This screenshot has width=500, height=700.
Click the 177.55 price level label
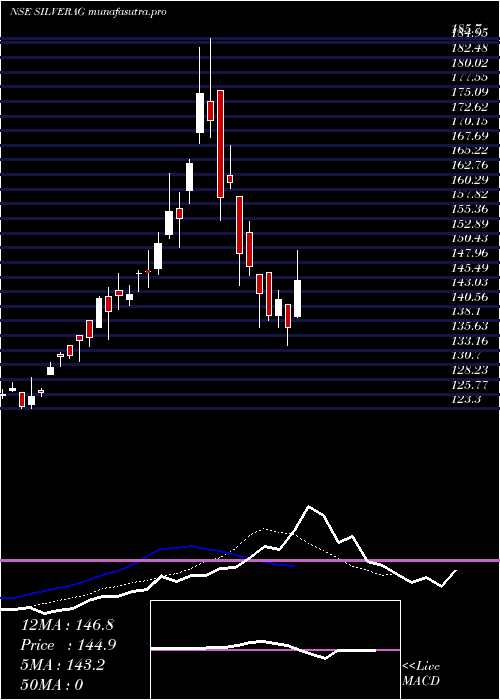point(469,78)
